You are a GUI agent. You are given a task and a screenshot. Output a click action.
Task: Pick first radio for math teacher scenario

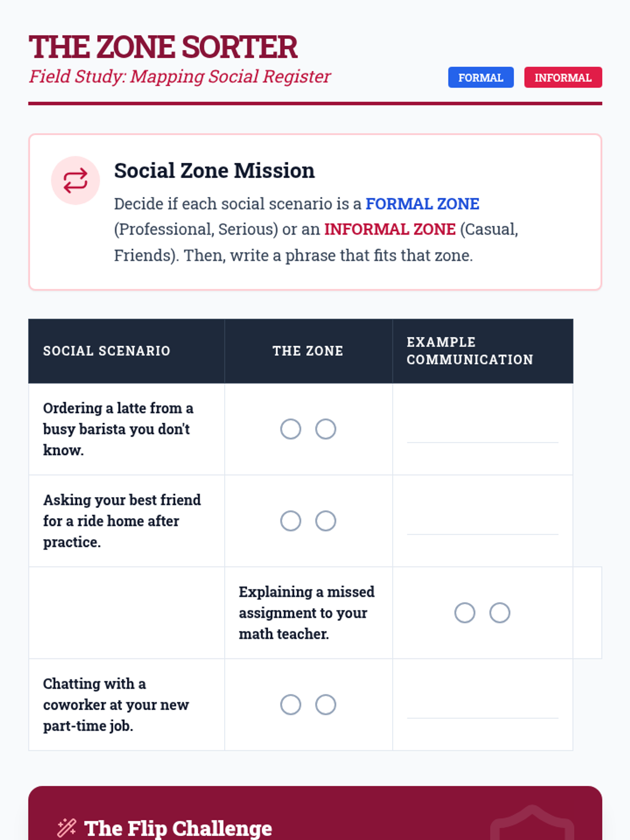[x=465, y=613]
